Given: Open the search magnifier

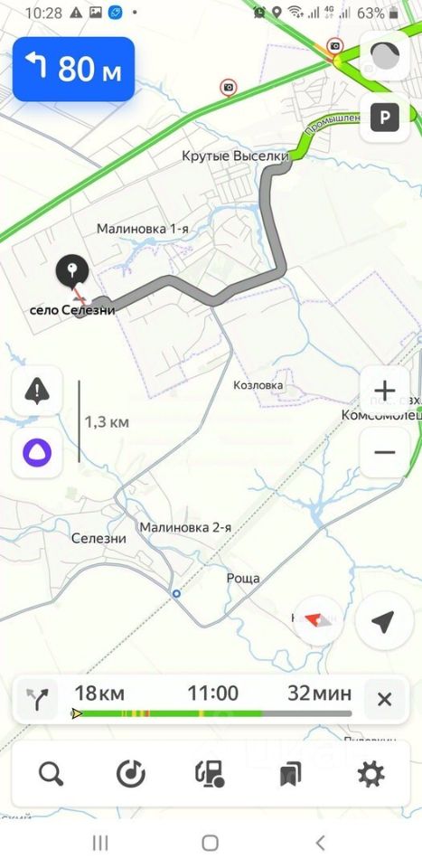Looking at the screenshot, I should 51,773.
